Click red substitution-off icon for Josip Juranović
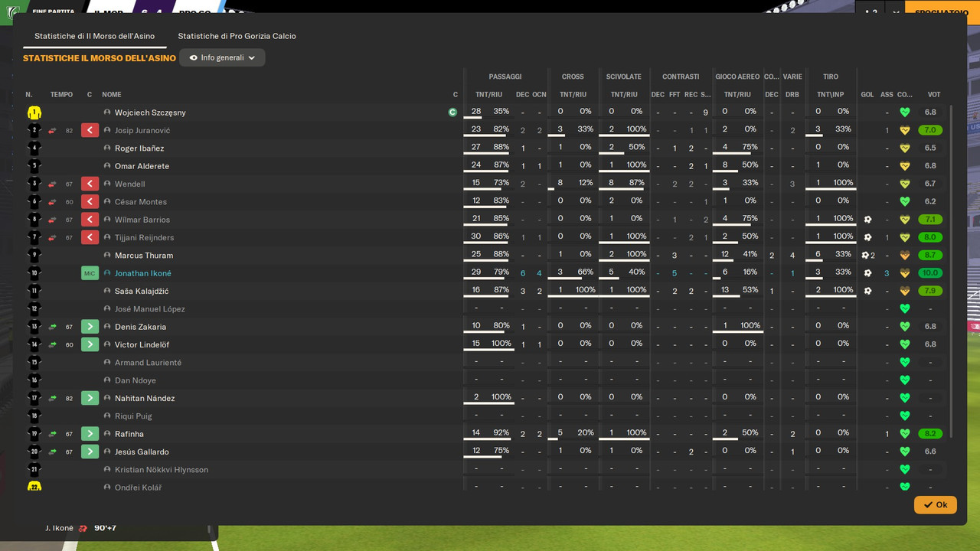The width and height of the screenshot is (980, 551). (x=90, y=130)
